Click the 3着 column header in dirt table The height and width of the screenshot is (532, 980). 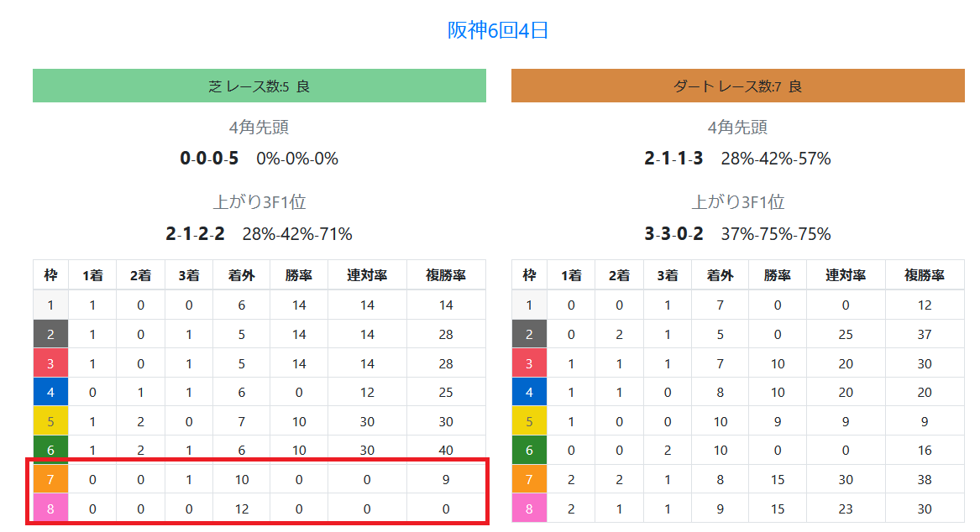pos(668,275)
